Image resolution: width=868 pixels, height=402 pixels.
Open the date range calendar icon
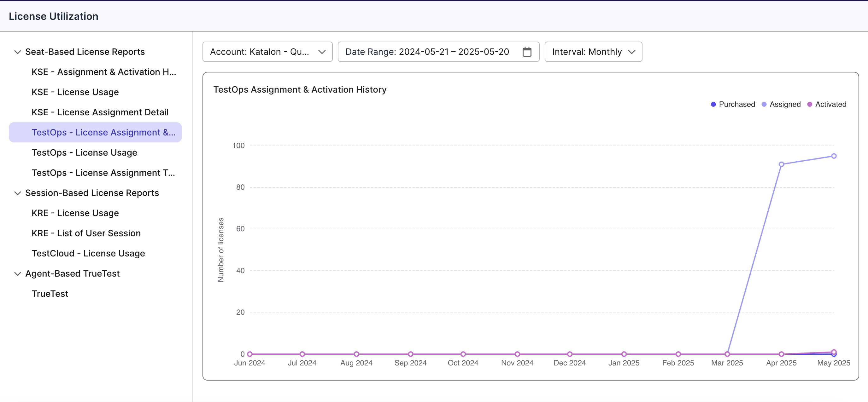click(527, 52)
